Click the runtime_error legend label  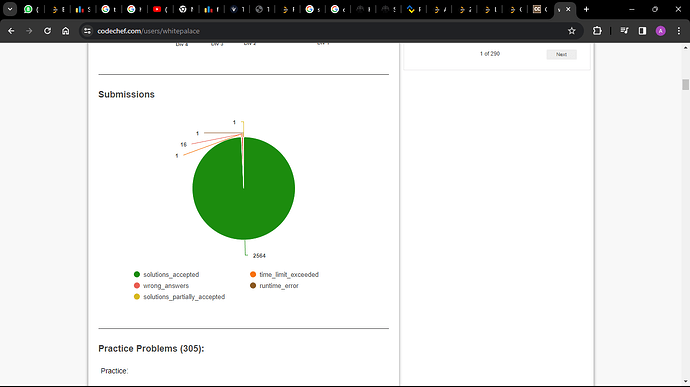(x=279, y=286)
